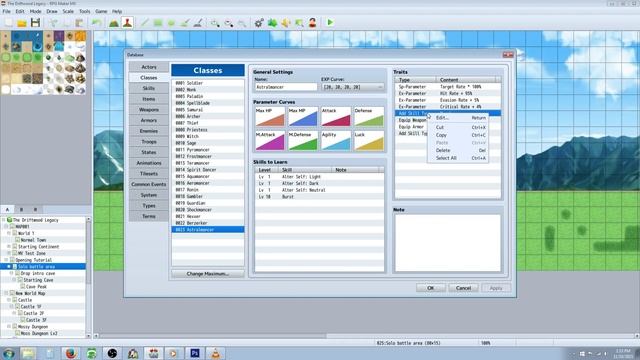Image resolution: width=640 pixels, height=360 pixels.
Task: Expand the Mossy Dungeon map node
Action: (9, 327)
